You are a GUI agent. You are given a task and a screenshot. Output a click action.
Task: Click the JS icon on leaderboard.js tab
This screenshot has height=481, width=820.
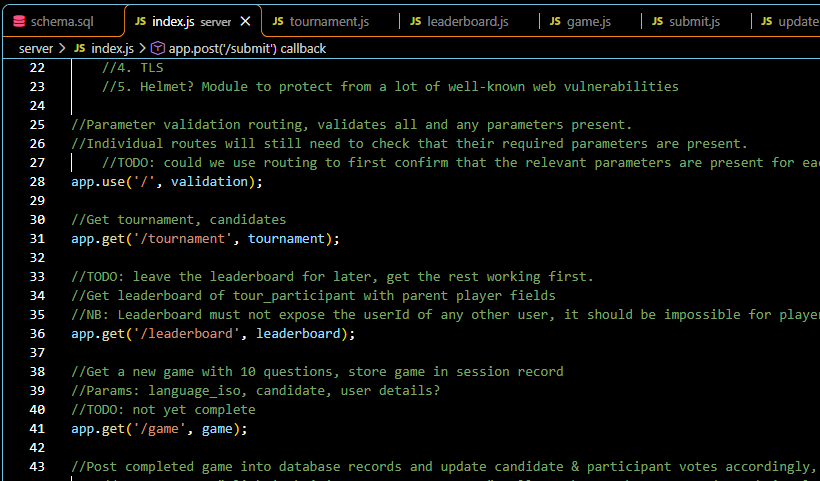tap(415, 21)
